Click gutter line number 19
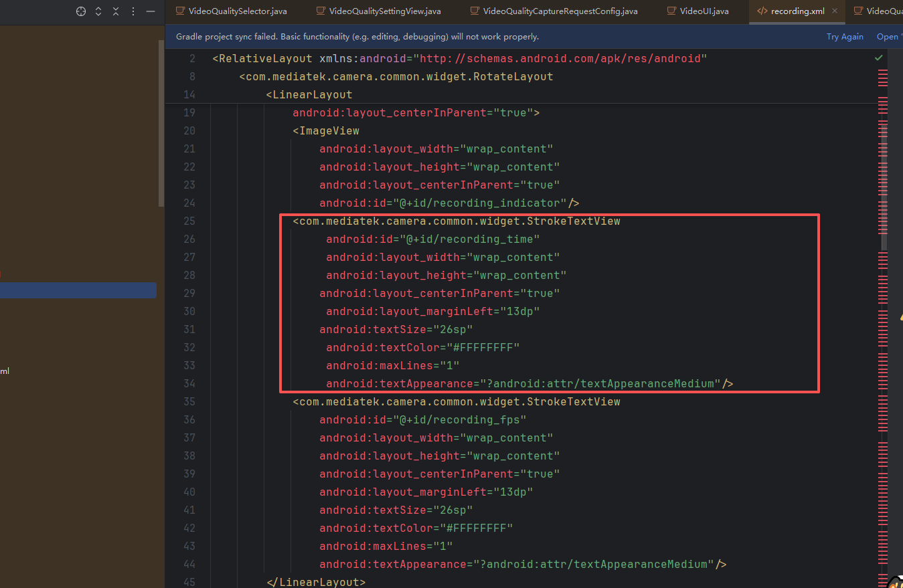Image resolution: width=903 pixels, height=588 pixels. tap(189, 113)
